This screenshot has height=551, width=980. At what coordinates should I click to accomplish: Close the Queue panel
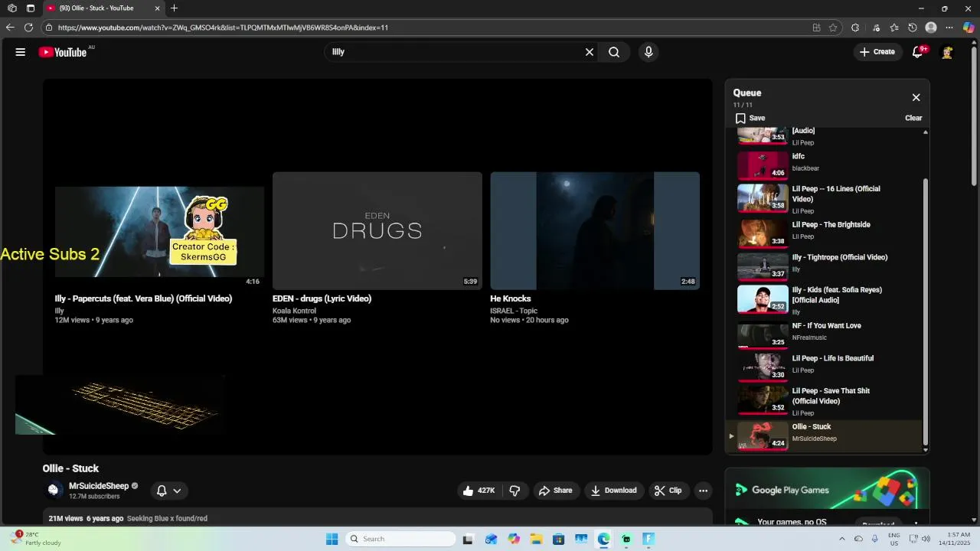[916, 97]
